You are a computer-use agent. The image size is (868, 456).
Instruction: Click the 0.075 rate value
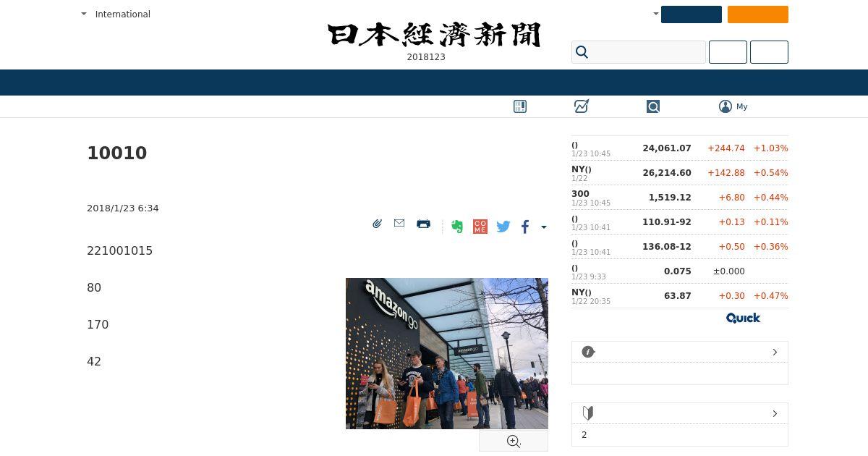pos(678,271)
